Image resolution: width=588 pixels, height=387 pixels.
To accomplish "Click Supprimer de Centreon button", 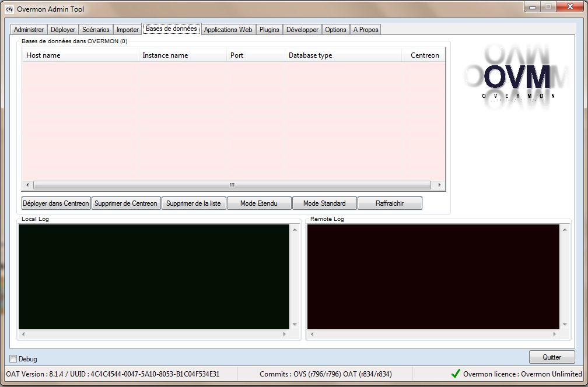I will tap(126, 203).
